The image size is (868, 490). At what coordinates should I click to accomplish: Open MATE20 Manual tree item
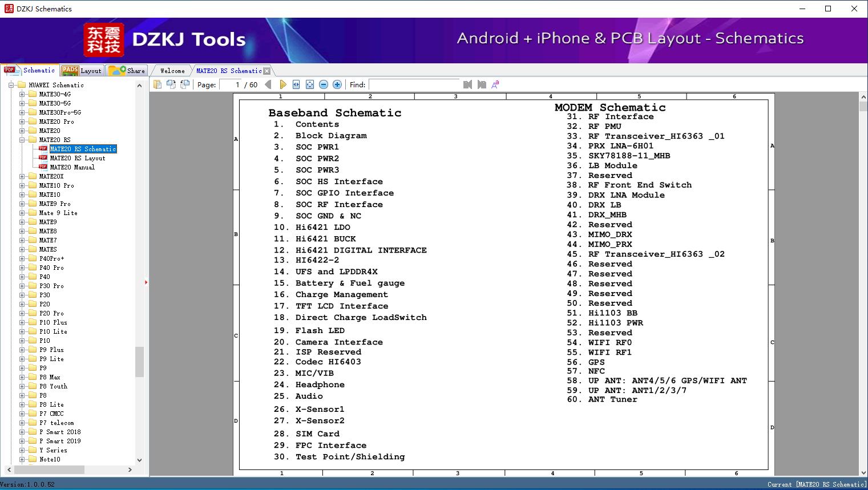pos(72,167)
